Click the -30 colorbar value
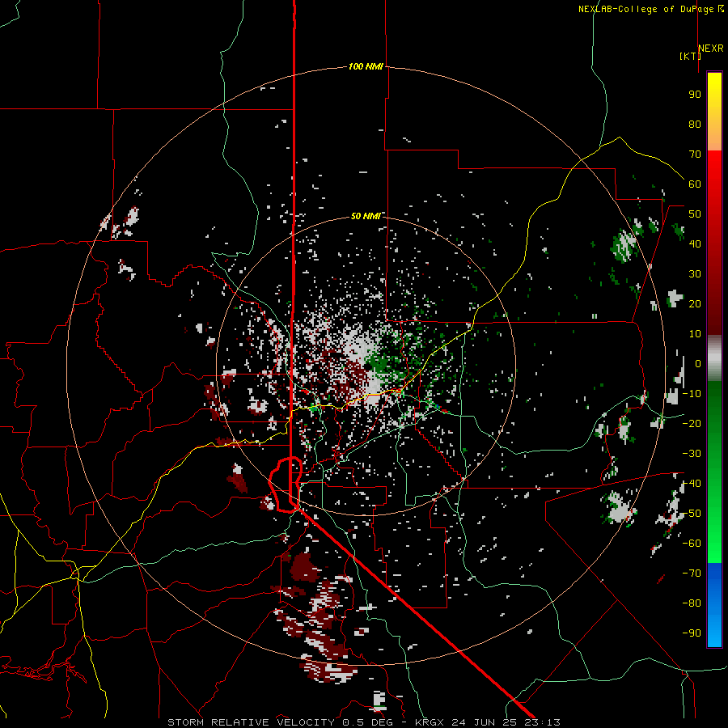Image resolution: width=728 pixels, height=728 pixels. click(692, 454)
